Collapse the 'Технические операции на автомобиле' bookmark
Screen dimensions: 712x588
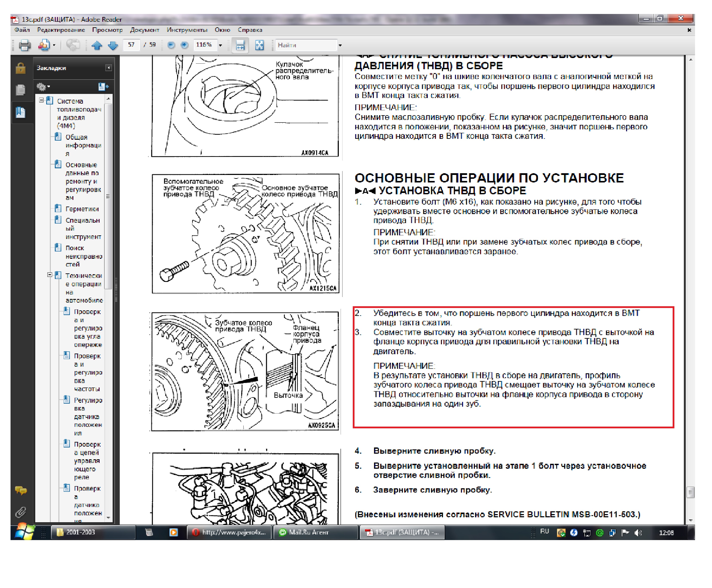(50, 275)
